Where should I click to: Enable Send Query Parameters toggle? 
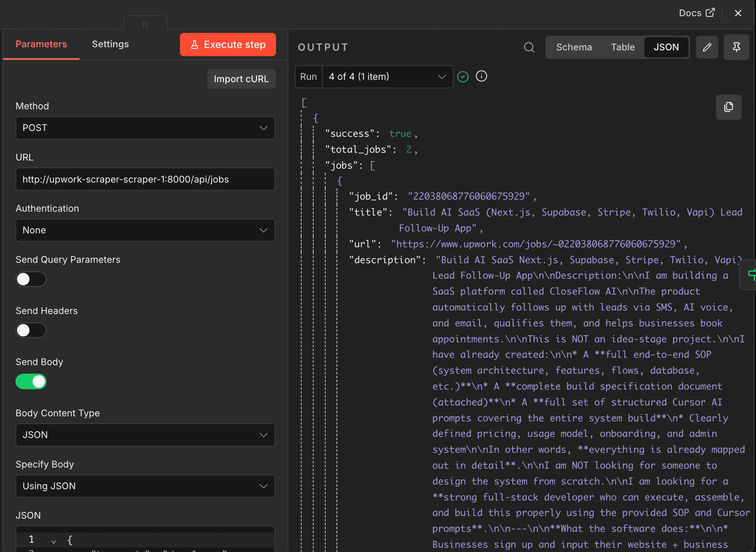coord(31,279)
